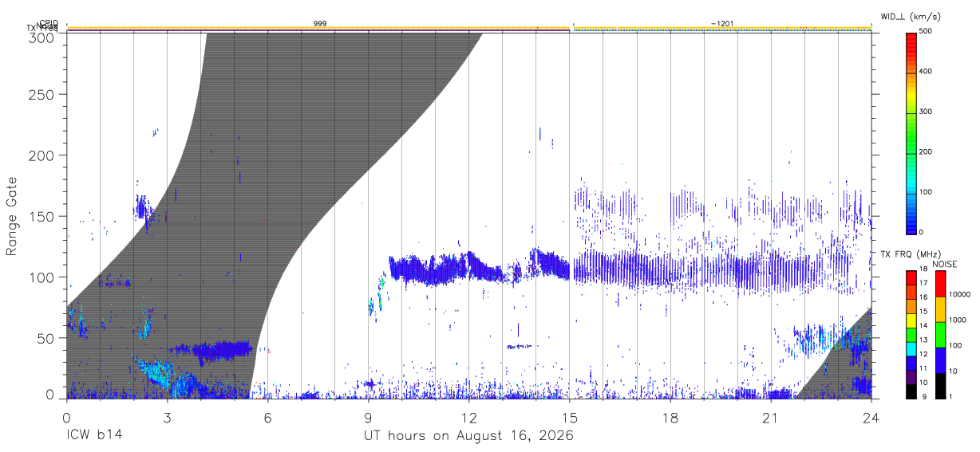This screenshot has height=452, width=980.
Task: Click the x-axis tick label '3'
Action: click(167, 417)
